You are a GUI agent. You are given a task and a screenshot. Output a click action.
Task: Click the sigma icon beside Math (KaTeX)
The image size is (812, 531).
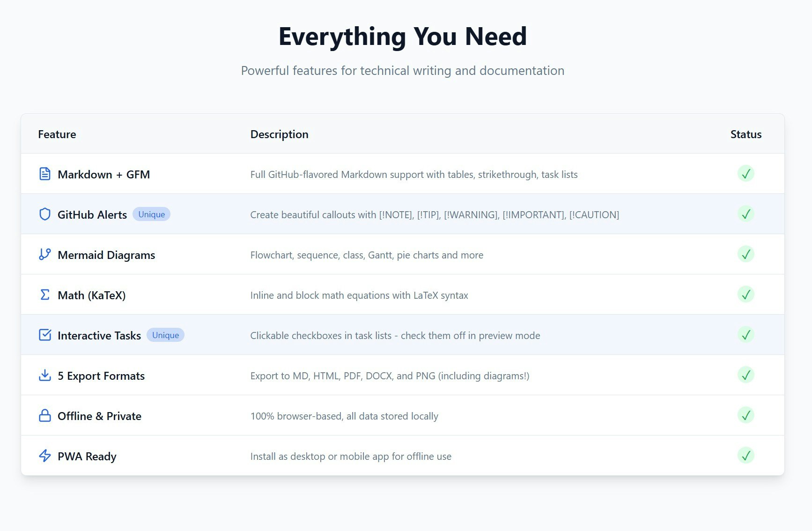44,295
